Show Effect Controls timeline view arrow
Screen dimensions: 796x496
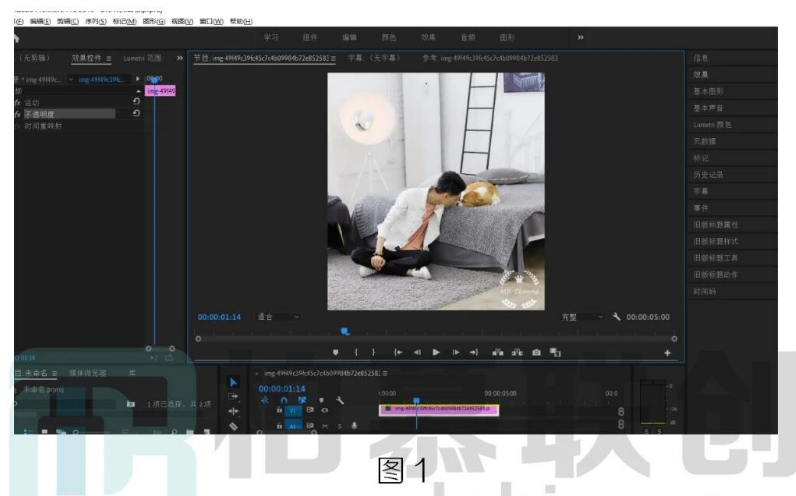[138, 79]
